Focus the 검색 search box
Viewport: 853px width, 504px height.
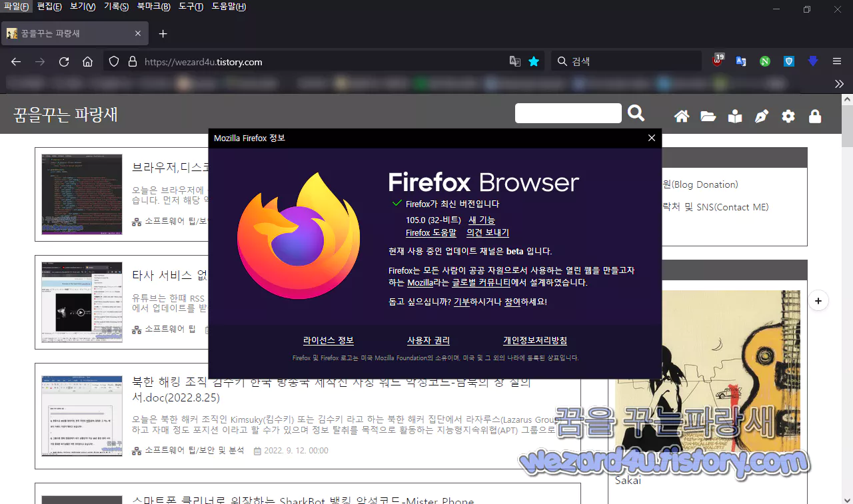click(626, 61)
